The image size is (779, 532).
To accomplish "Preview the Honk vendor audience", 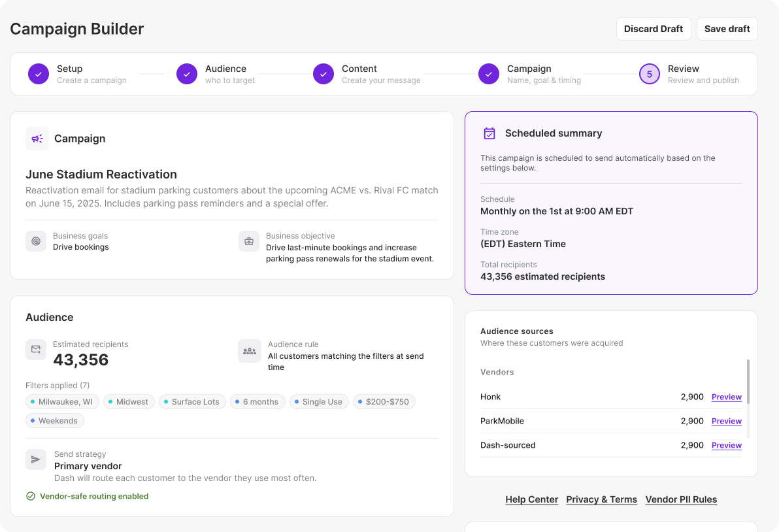I will click(x=726, y=397).
